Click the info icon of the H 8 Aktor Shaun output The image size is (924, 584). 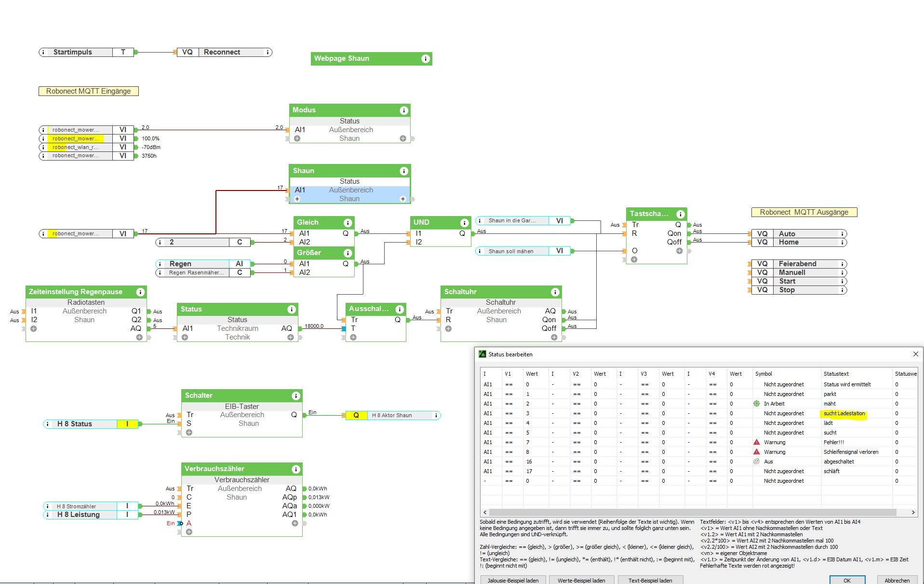[x=436, y=415]
